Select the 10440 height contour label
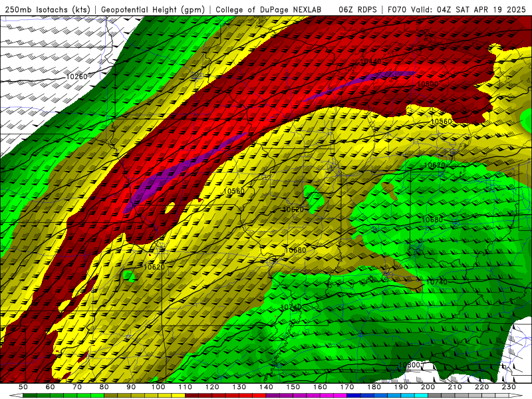This screenshot has width=532, height=399. click(370, 61)
